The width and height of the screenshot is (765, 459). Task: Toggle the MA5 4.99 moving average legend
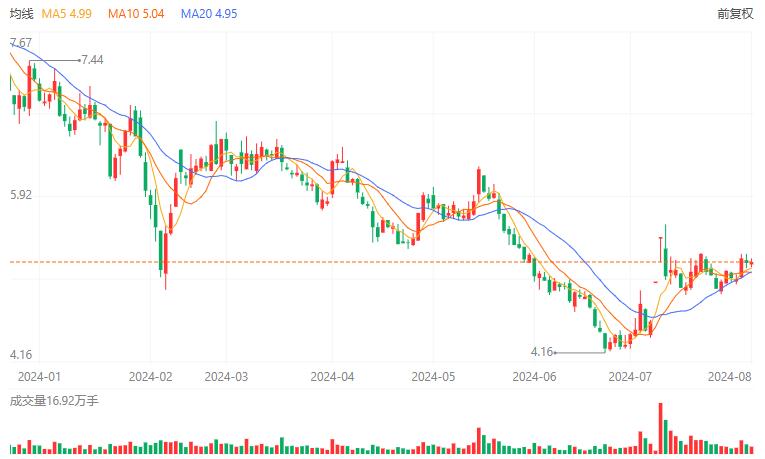(67, 15)
